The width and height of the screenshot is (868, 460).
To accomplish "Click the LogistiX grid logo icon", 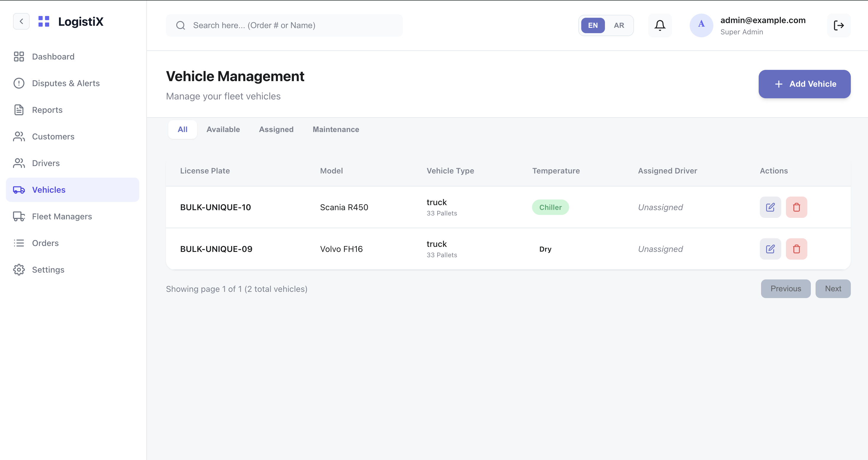I will tap(44, 21).
